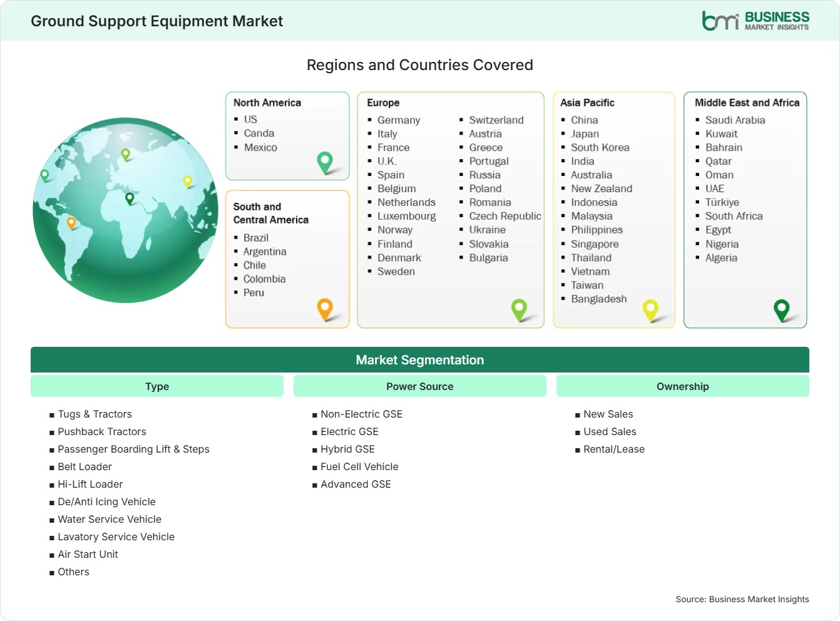
Task: Click the globe illustration
Action: pos(125,210)
